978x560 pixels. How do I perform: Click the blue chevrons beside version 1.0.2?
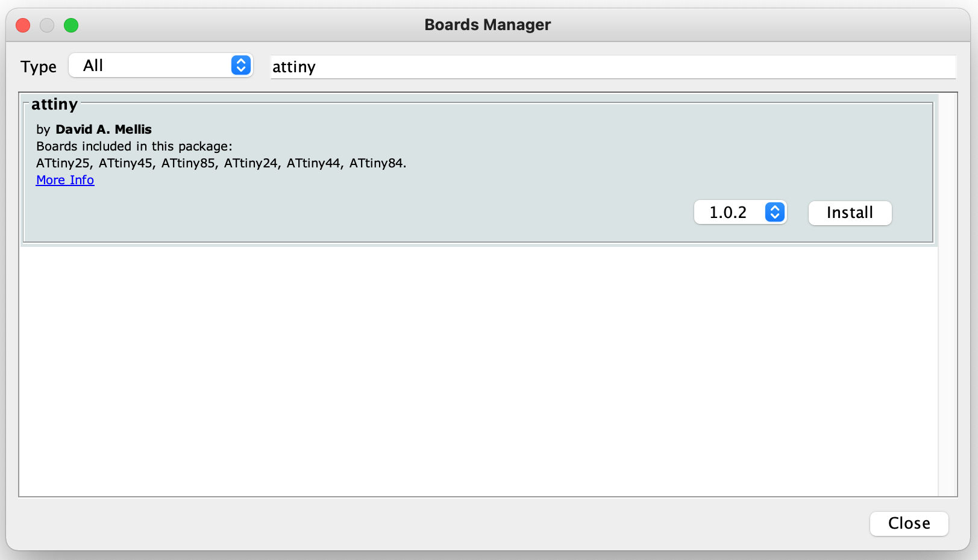click(775, 213)
